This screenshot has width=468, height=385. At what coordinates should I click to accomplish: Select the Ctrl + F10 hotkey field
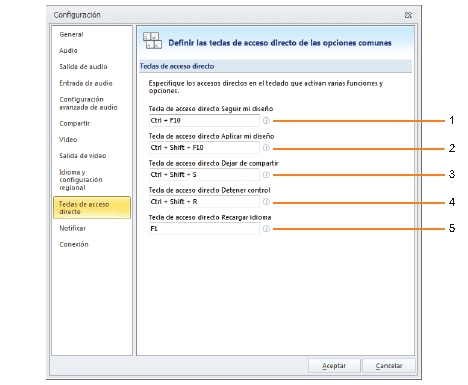(x=204, y=121)
